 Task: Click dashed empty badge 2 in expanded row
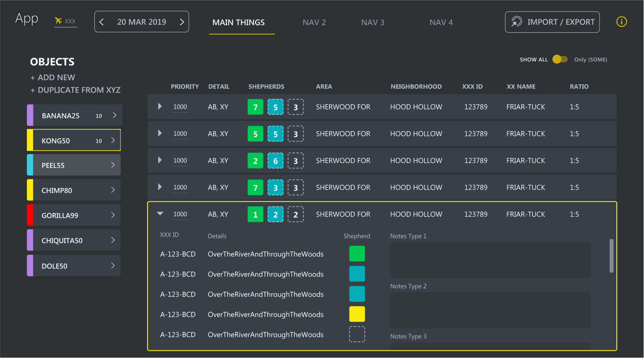click(295, 214)
